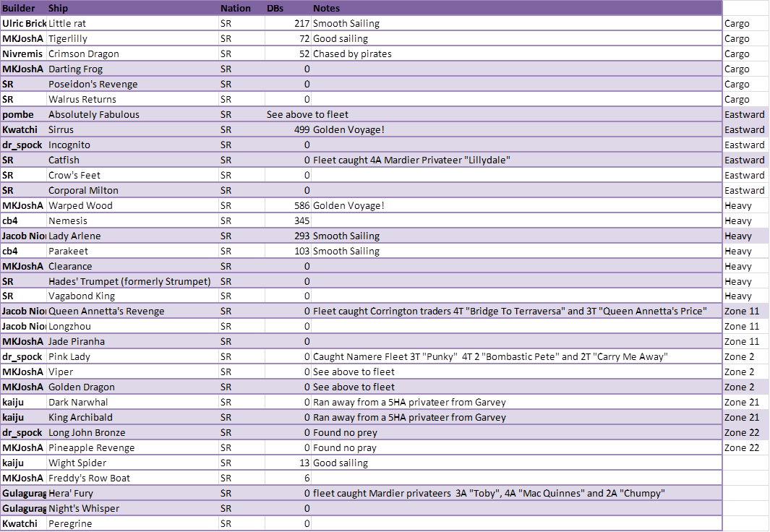Select the DBs column header

click(275, 8)
